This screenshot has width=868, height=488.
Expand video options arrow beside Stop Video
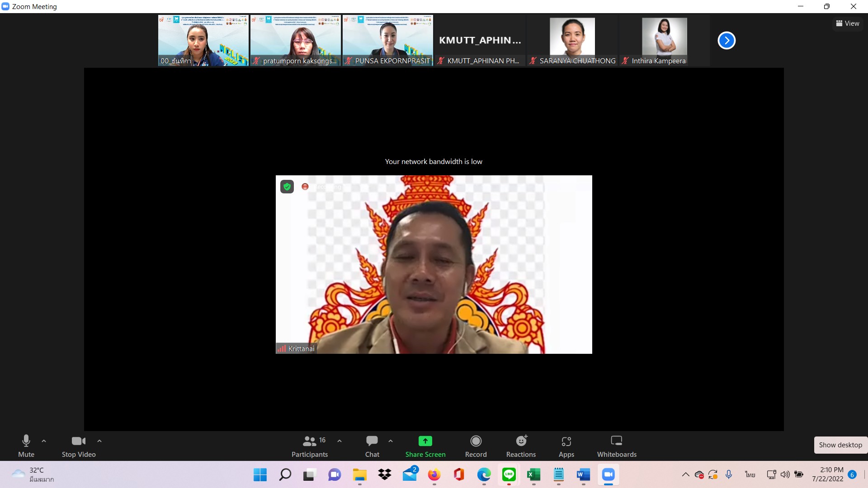[99, 441]
